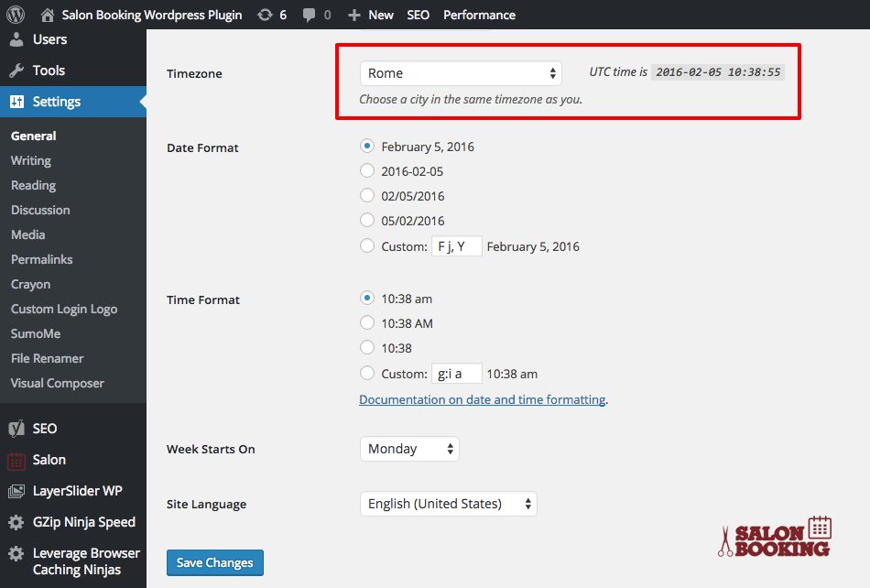Click the Salon calendar icon

(16, 461)
